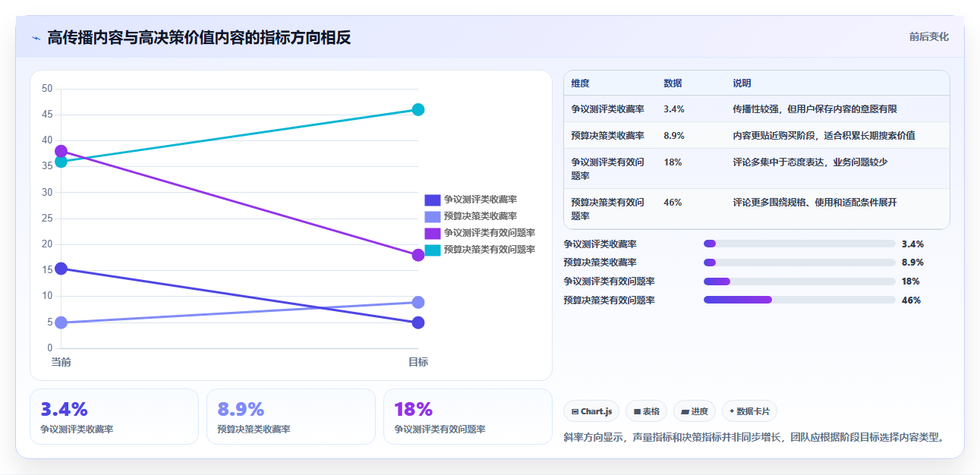Click 预算决策类收藏率 legend label text
The image size is (980, 475).
[481, 216]
